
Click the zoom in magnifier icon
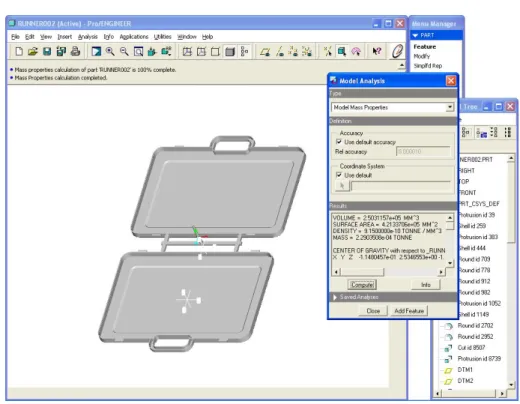tap(110, 51)
